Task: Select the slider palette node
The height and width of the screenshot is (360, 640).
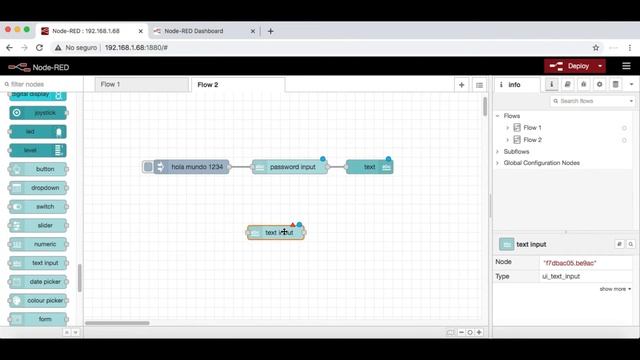Action: 38,225
